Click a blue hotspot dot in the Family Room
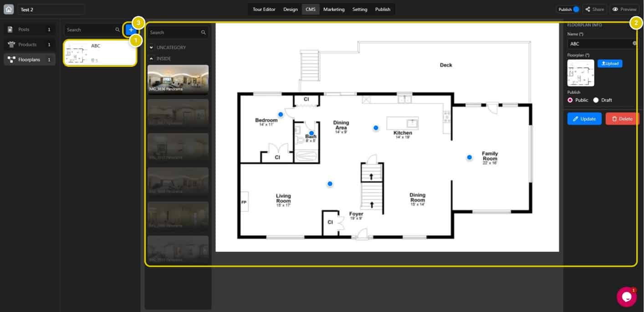This screenshot has height=312, width=644. [470, 157]
